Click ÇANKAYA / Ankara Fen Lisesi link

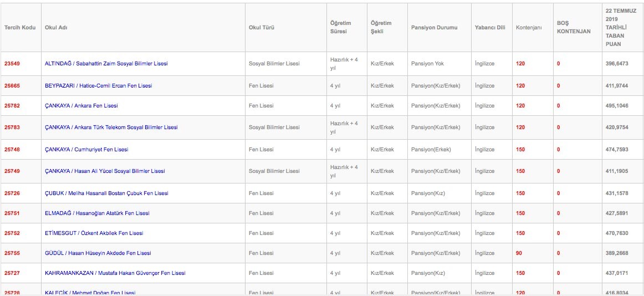pyautogui.click(x=81, y=106)
